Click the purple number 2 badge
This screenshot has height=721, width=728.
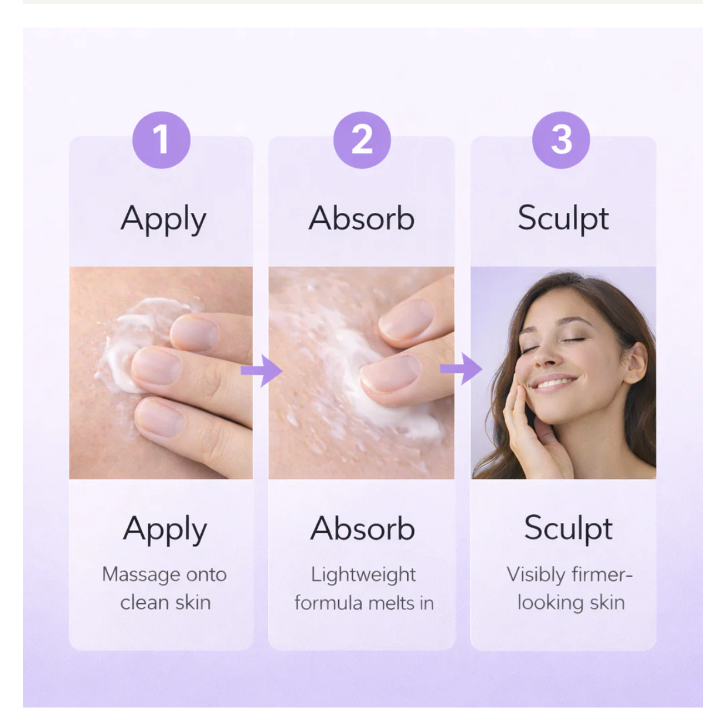362,140
